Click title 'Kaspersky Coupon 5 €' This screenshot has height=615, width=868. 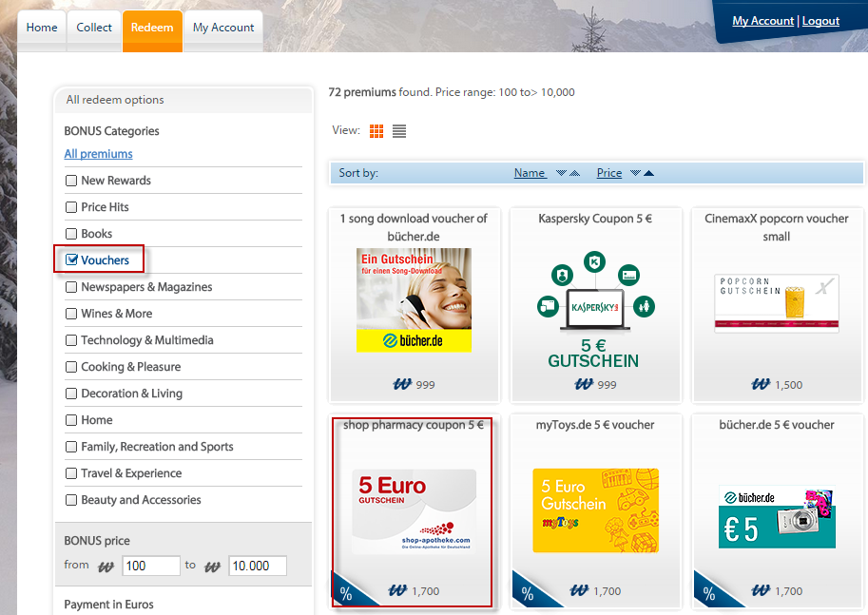tap(595, 219)
